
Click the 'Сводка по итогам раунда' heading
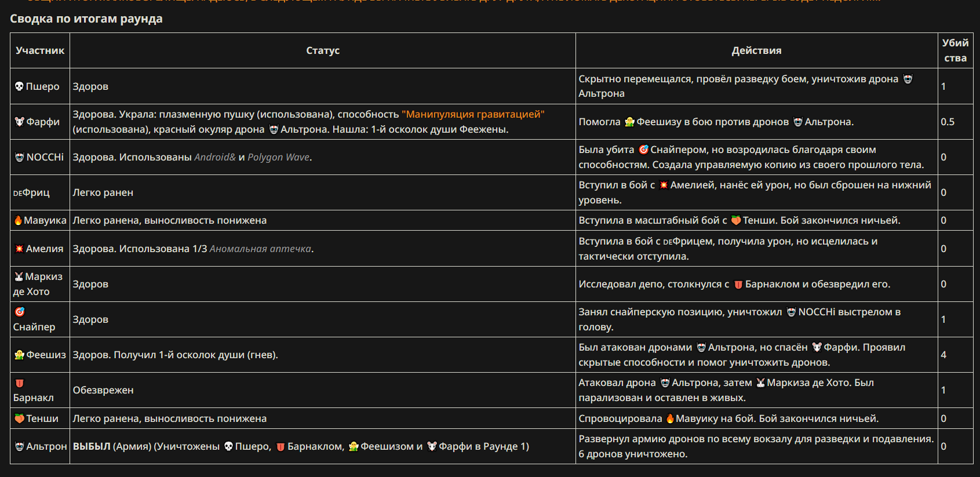click(86, 19)
